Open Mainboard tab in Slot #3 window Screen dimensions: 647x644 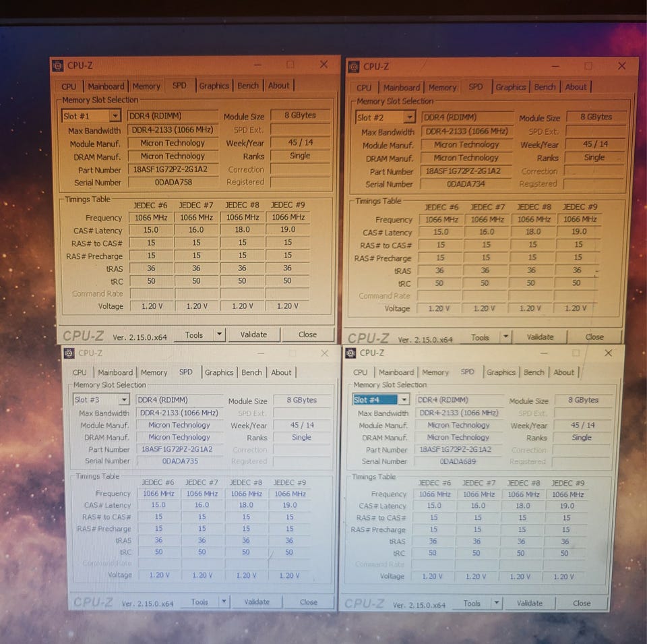[x=115, y=372]
